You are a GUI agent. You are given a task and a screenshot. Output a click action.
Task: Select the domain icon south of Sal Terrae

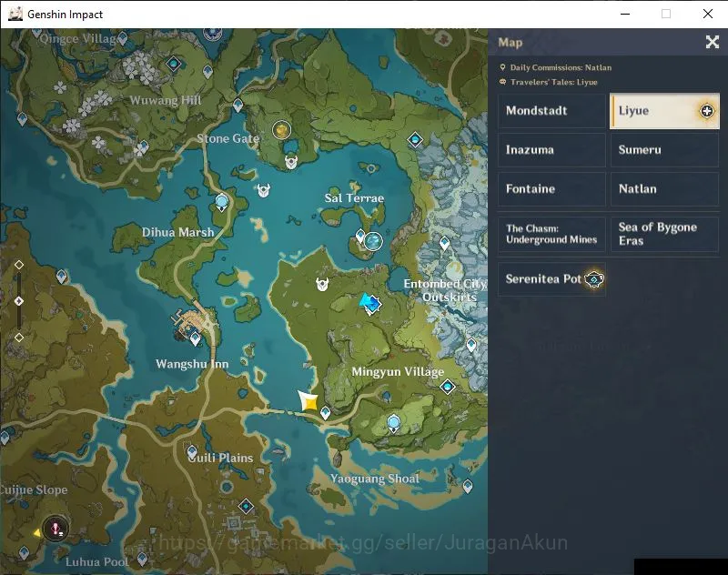(x=373, y=241)
